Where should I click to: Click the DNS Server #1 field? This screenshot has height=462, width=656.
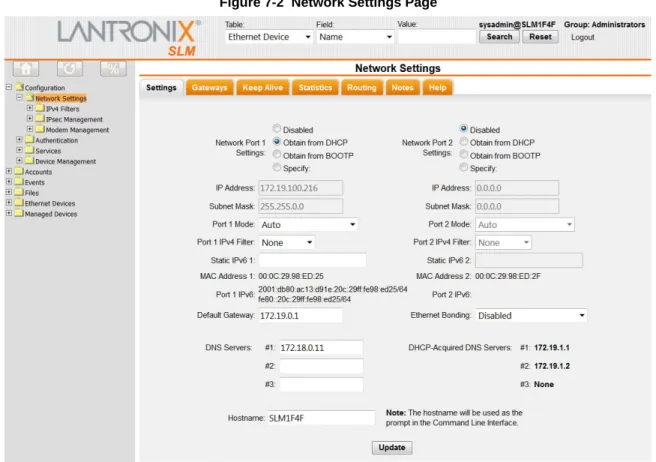(321, 348)
